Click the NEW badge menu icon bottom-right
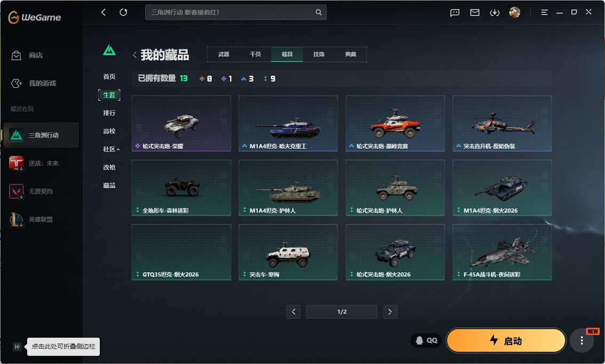605x364 pixels. tap(582, 340)
